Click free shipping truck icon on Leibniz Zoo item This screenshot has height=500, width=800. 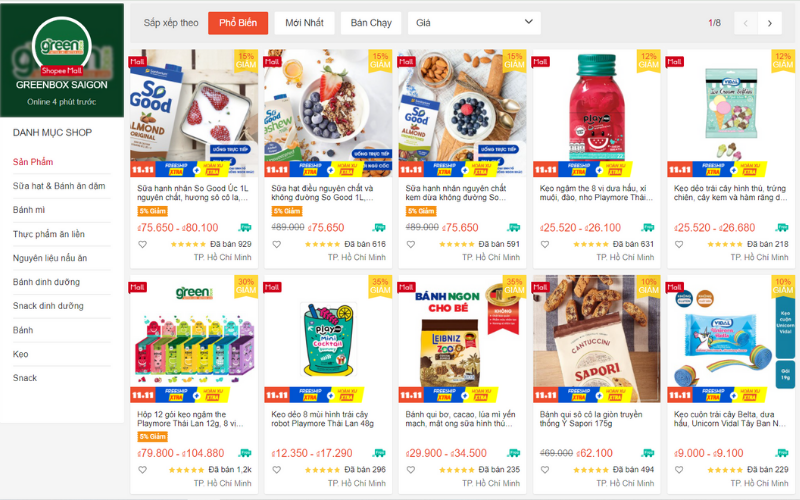click(x=514, y=453)
